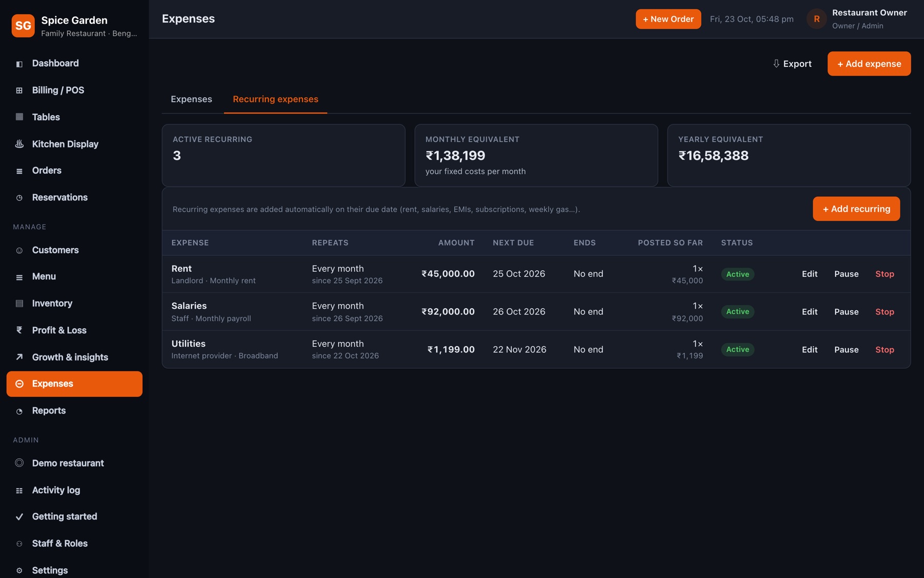Click the Inventory box icon
Image resolution: width=924 pixels, height=578 pixels.
pyautogui.click(x=20, y=304)
